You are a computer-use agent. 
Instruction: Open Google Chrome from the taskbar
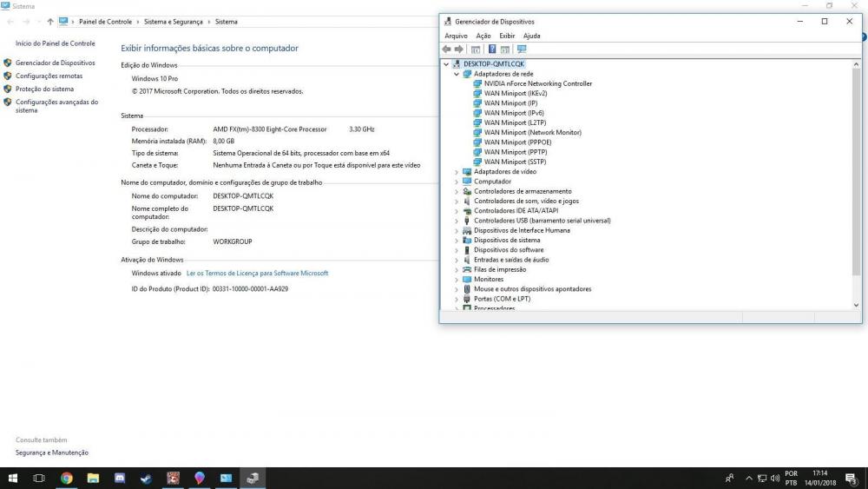[x=67, y=478]
